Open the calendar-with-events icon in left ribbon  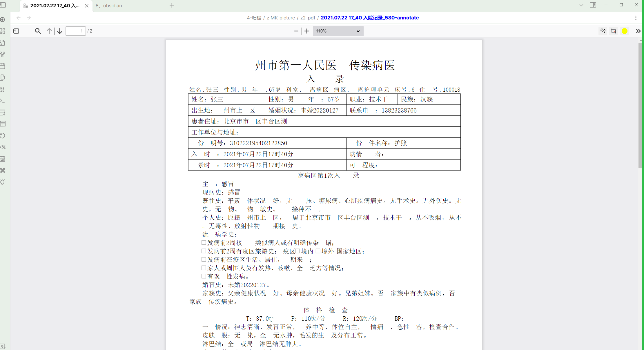point(3,159)
